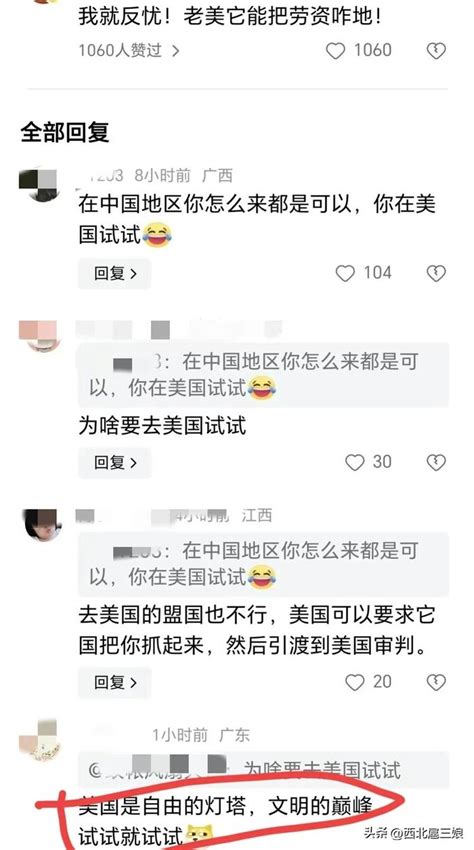Image resolution: width=474 pixels, height=850 pixels.
Task: Like the comment 为啥要去美国试试
Action: coord(355,462)
